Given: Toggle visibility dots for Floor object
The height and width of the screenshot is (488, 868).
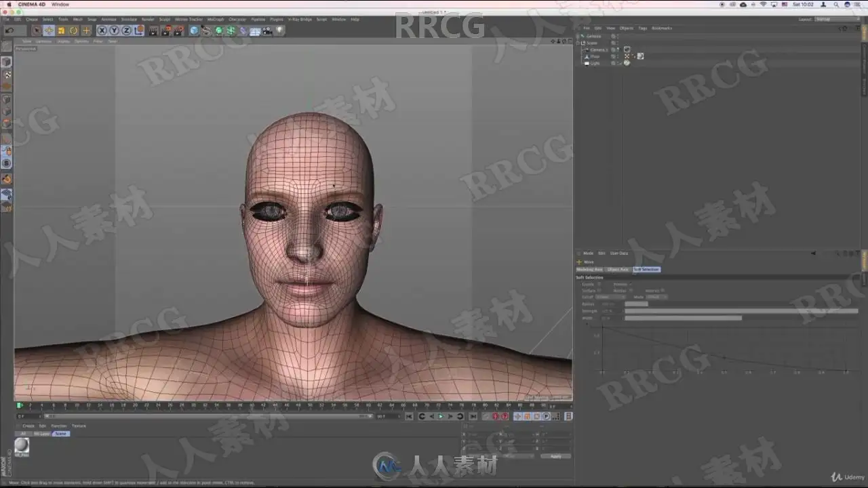Looking at the screenshot, I should (x=618, y=56).
